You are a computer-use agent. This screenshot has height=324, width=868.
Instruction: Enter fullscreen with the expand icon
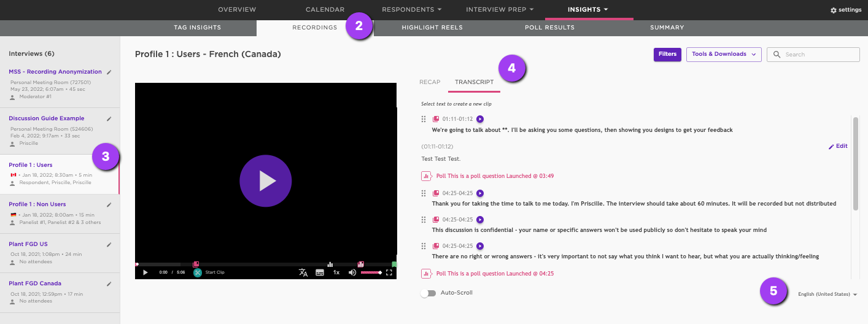[389, 272]
